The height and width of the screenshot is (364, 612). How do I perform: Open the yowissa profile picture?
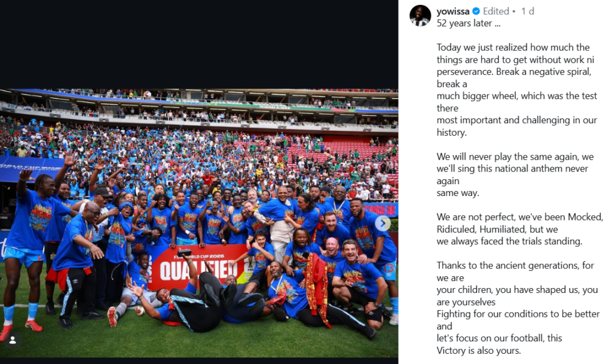[420, 15]
